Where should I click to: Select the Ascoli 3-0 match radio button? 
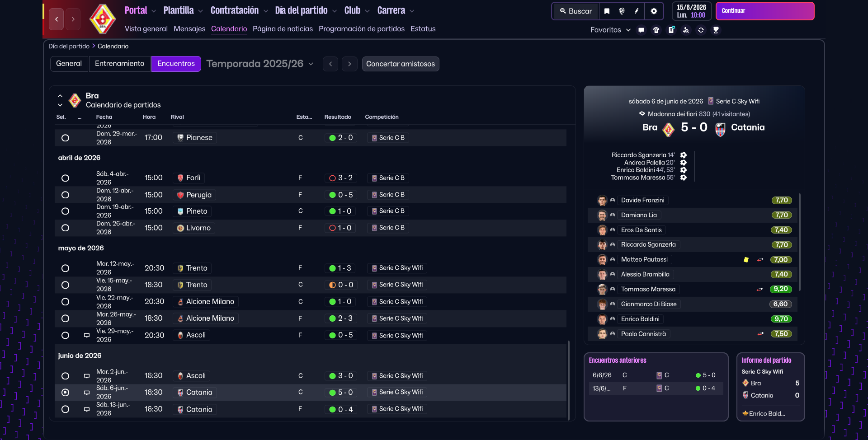click(66, 376)
